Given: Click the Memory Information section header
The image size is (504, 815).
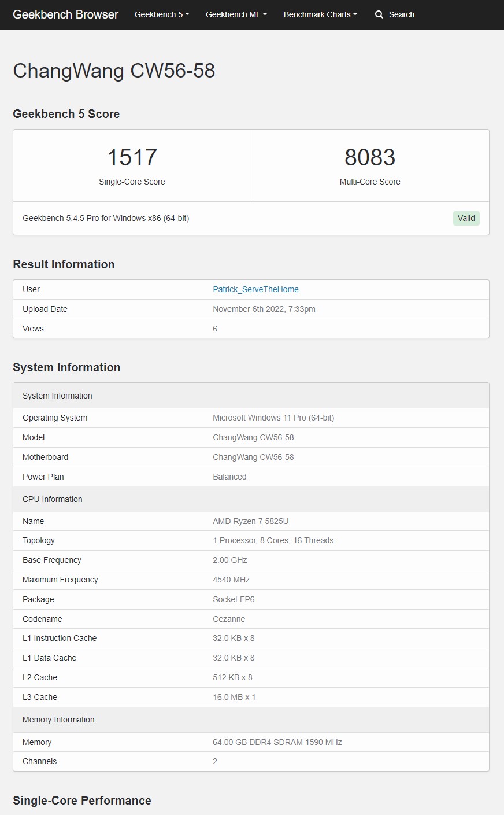Looking at the screenshot, I should pos(58,720).
